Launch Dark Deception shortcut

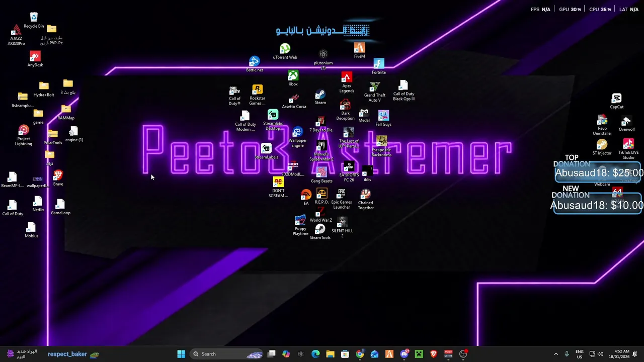345,110
